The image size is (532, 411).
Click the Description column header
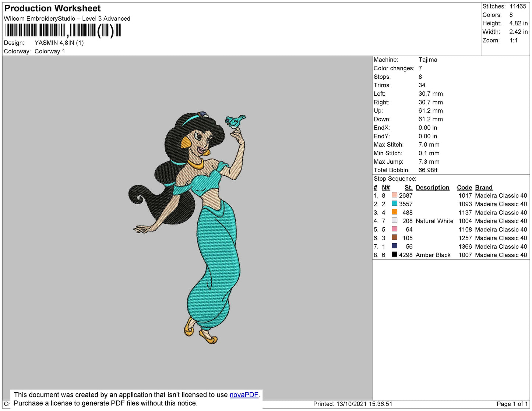[x=433, y=187]
